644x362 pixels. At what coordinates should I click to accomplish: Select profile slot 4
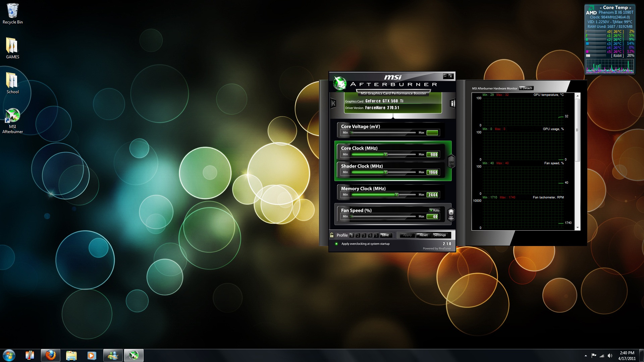point(370,235)
